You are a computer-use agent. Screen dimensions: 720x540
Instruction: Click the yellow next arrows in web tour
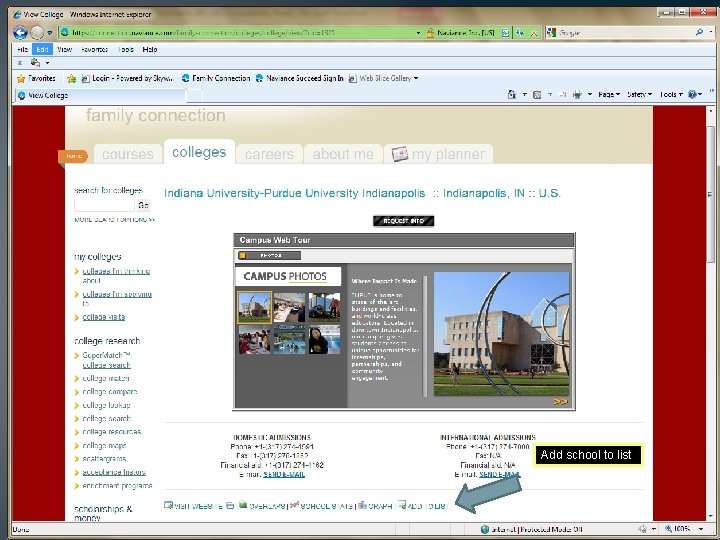(561, 402)
